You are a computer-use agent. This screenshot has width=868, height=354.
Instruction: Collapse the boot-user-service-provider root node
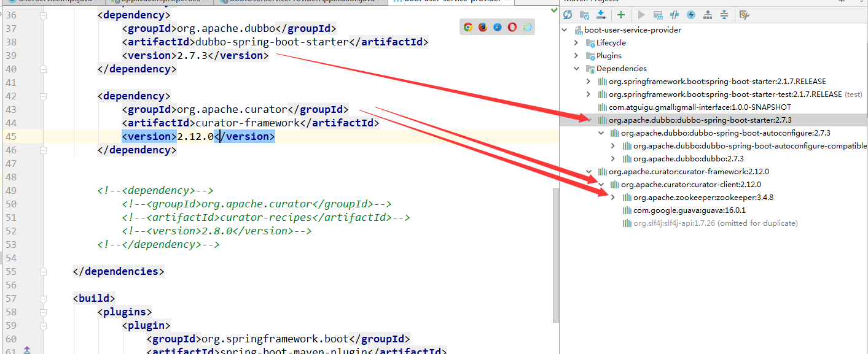pos(565,29)
